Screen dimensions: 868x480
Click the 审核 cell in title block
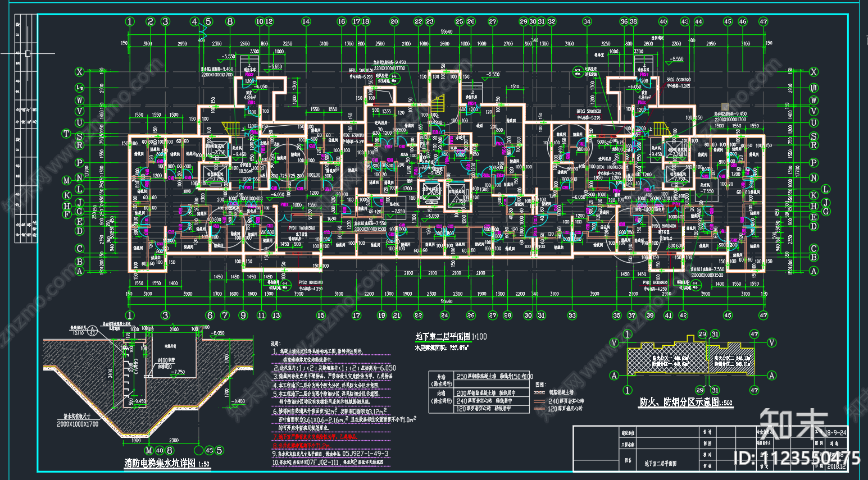pyautogui.click(x=707, y=465)
